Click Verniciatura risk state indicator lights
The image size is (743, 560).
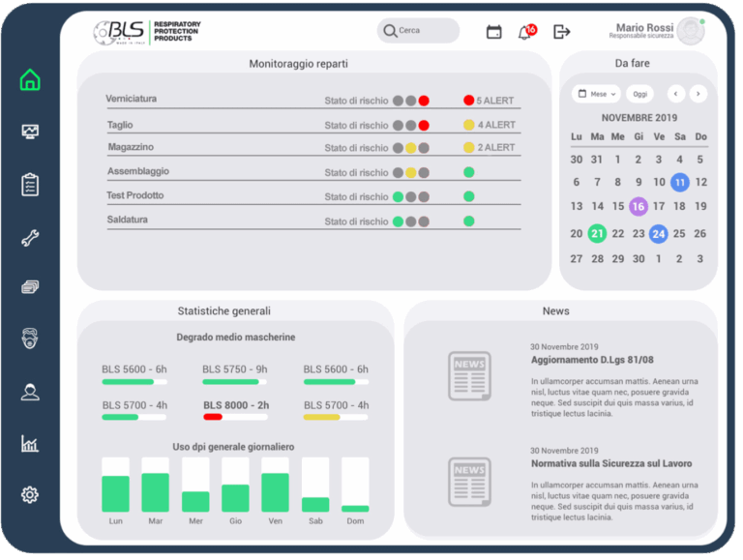[411, 101]
